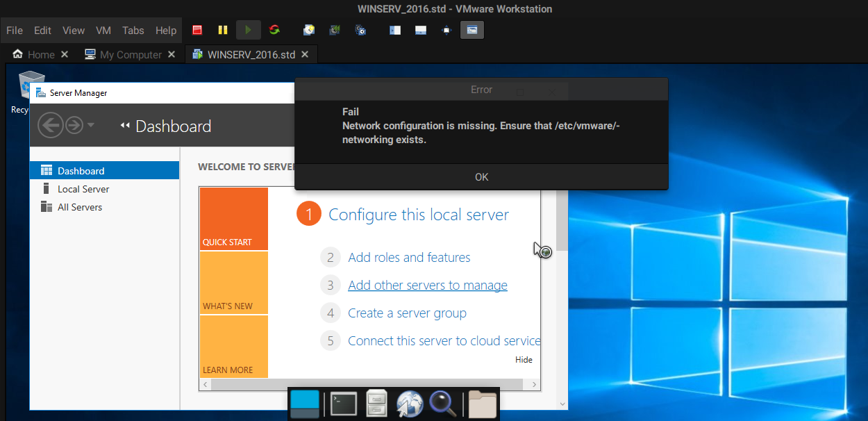The height and width of the screenshot is (421, 868).
Task: Toggle the library sidebar view icon
Action: [395, 30]
